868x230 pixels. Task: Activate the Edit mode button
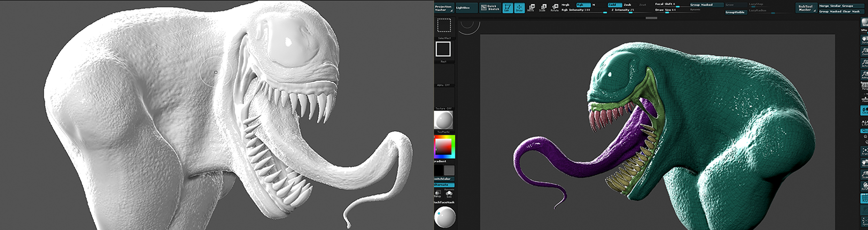(x=508, y=8)
